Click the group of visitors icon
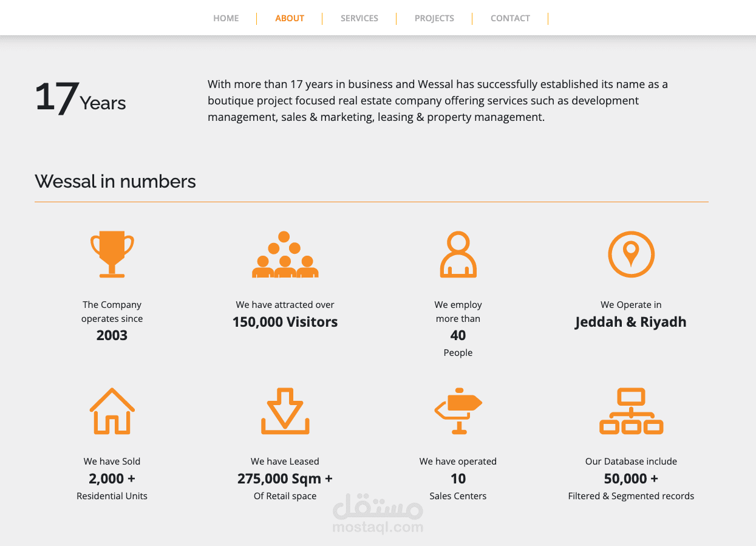This screenshot has height=546, width=756. pos(285,254)
